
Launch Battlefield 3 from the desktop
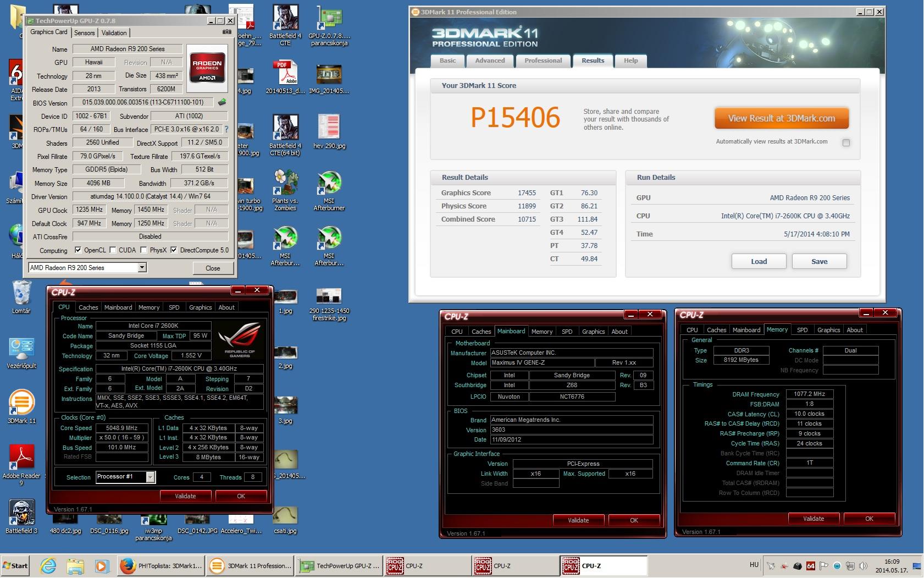(x=21, y=517)
